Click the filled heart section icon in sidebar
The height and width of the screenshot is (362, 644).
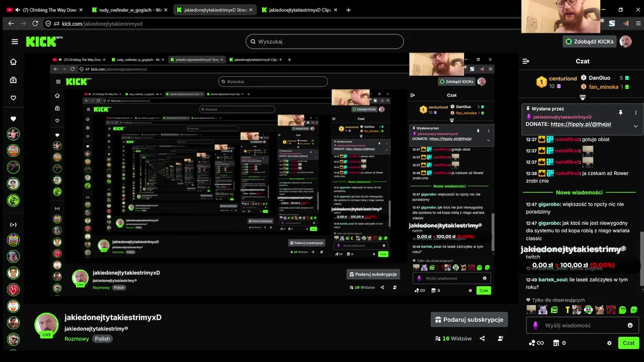click(x=14, y=119)
